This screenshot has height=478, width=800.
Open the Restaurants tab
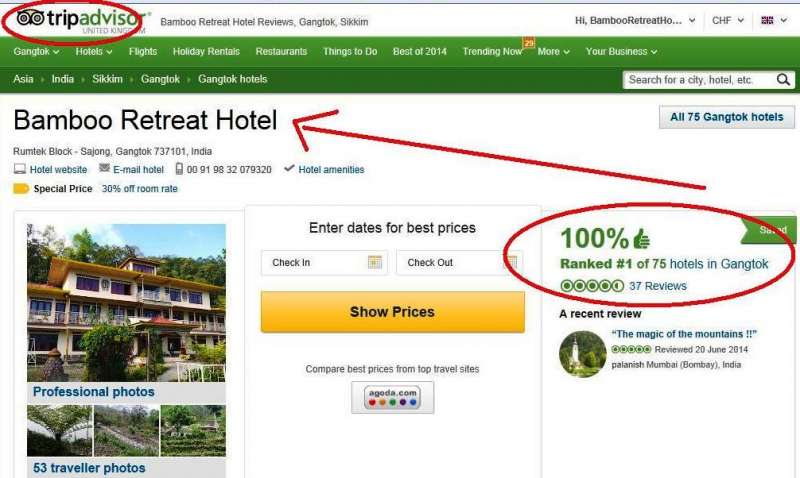[281, 52]
